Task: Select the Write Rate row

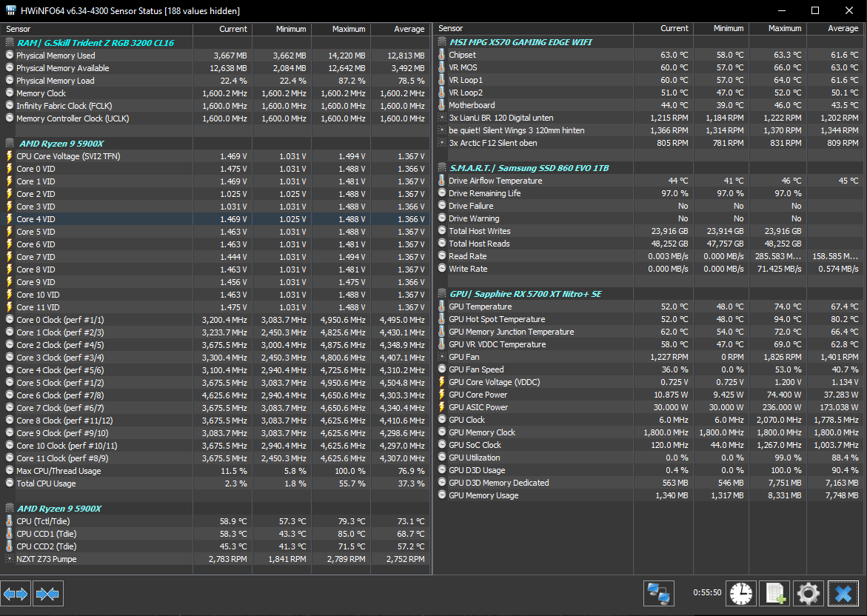Action: 649,269
